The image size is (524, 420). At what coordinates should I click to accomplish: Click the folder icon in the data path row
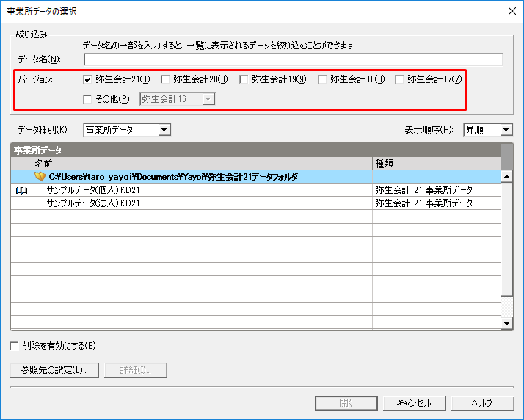pos(40,177)
